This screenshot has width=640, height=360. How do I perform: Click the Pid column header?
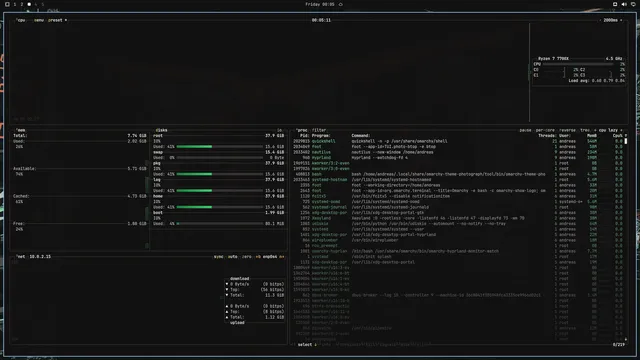(x=304, y=136)
